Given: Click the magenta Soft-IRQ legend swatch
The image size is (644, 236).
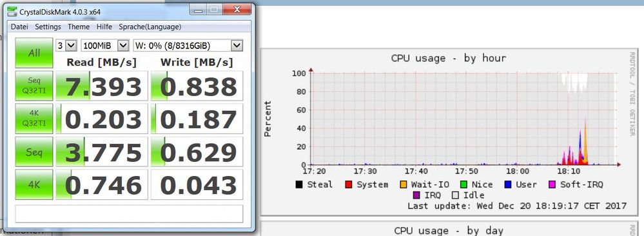Looking at the screenshot, I should click(x=552, y=184).
